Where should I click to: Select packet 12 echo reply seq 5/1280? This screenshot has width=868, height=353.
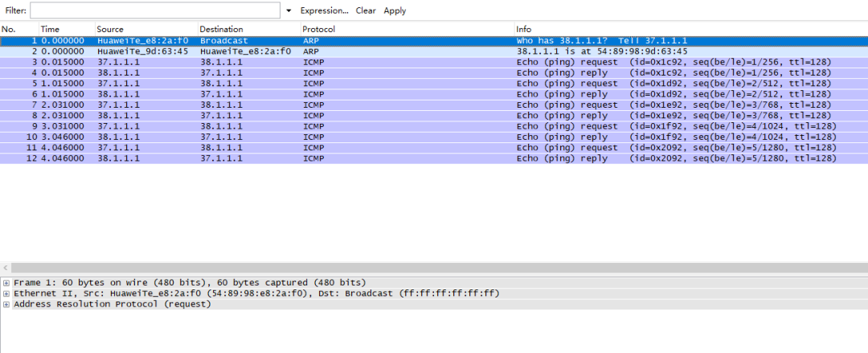click(434, 158)
